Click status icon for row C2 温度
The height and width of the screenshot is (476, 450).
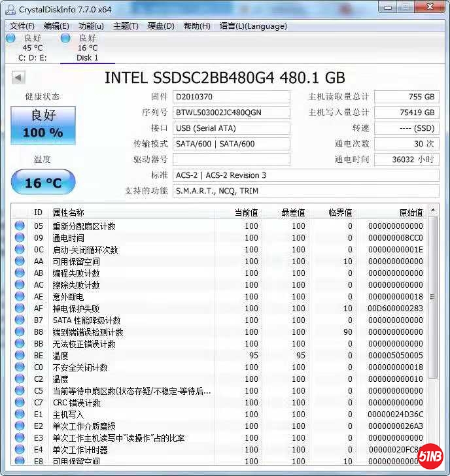(x=20, y=379)
